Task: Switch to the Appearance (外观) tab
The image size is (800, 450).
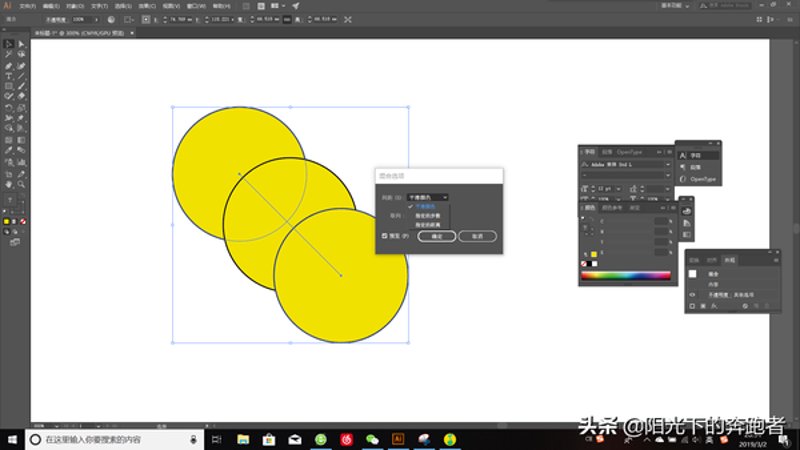Action: [730, 260]
